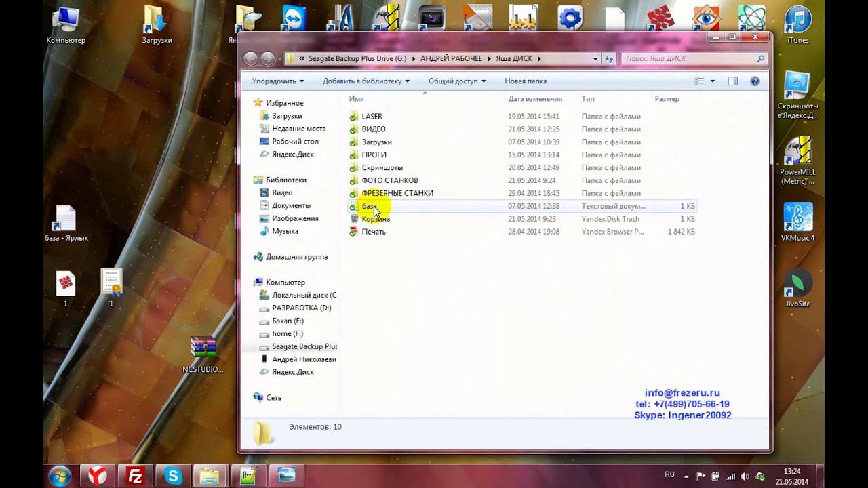
Task: Open the Изображения library
Action: click(295, 219)
